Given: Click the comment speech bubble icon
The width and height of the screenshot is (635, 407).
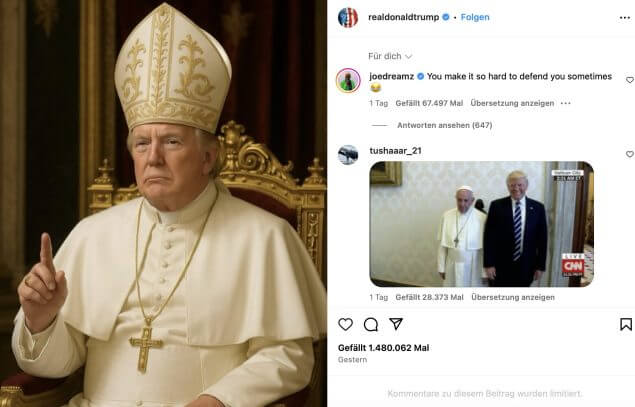Looking at the screenshot, I should click(371, 324).
